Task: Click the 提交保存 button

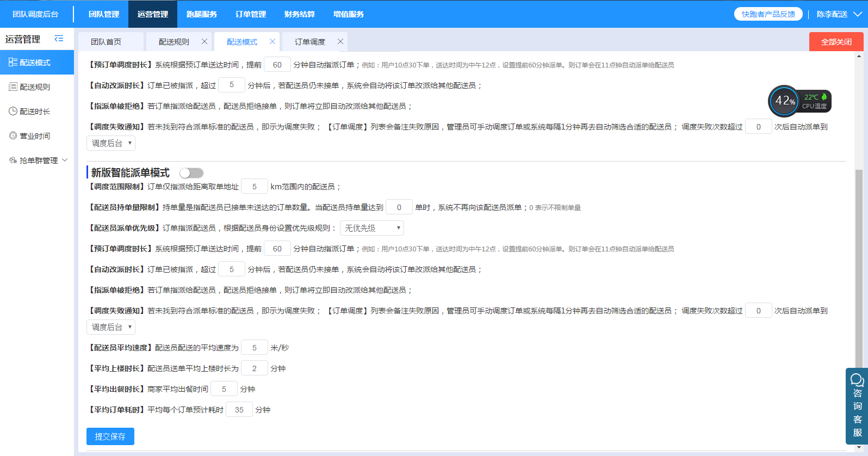Action: [x=110, y=436]
